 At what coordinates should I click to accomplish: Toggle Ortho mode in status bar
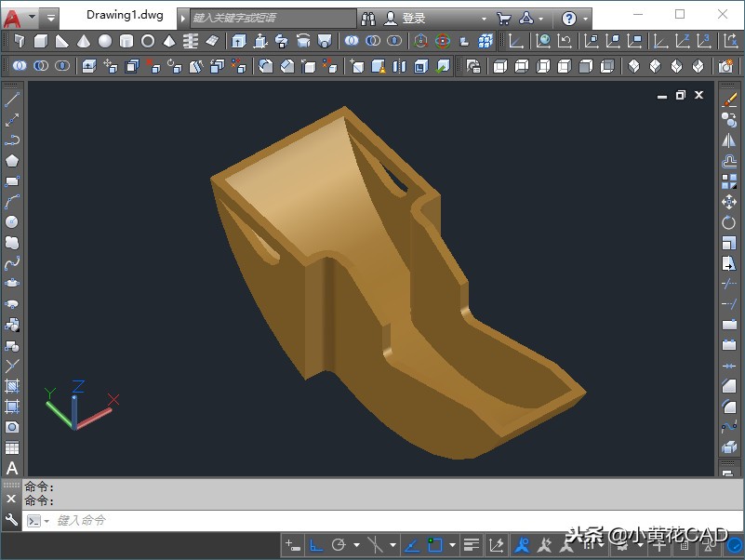click(x=316, y=545)
